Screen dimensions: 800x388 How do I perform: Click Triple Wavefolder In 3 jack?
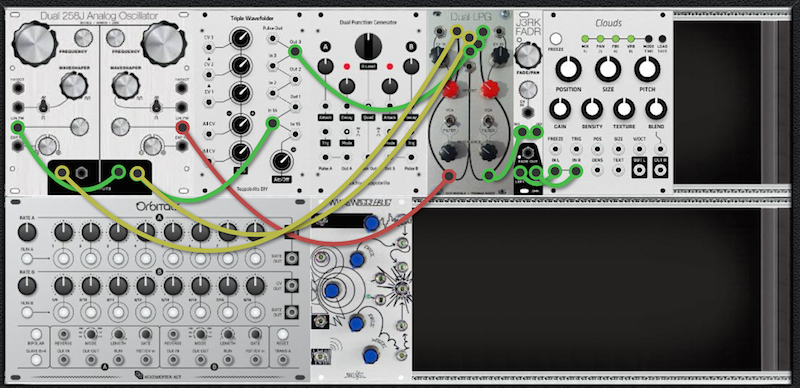point(273,65)
